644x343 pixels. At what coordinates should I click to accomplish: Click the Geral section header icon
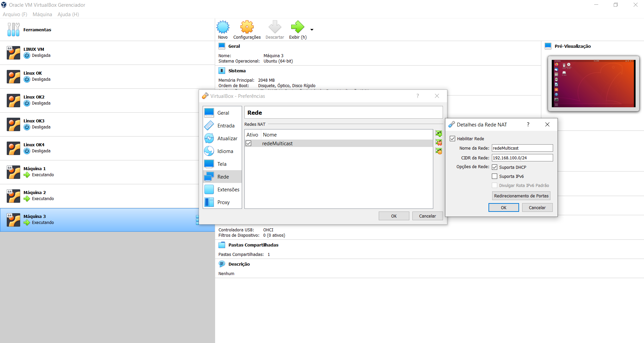pyautogui.click(x=222, y=46)
